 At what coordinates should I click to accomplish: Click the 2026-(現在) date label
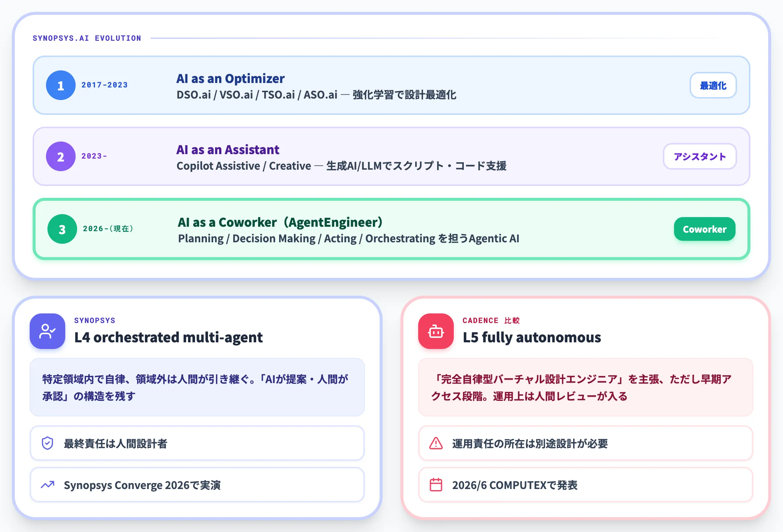click(108, 229)
